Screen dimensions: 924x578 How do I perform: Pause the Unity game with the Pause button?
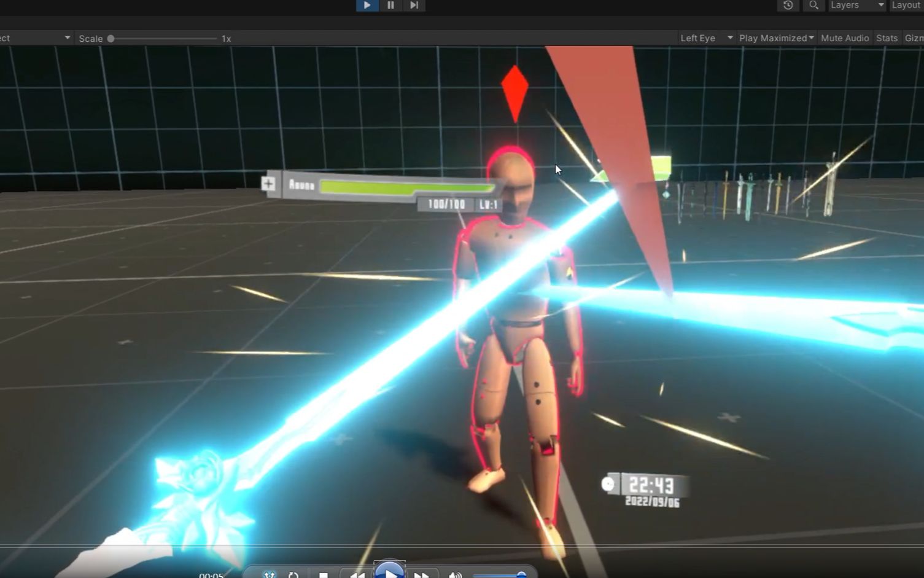(390, 6)
